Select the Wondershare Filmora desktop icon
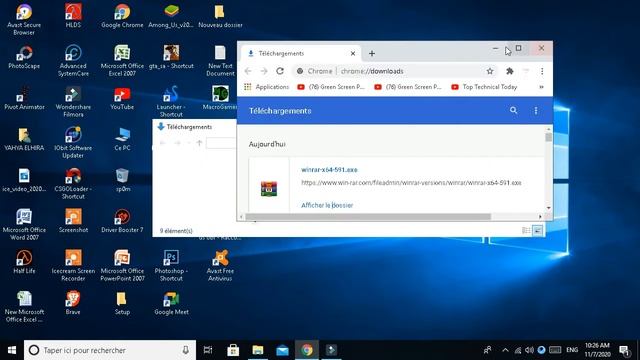Image resolution: width=640 pixels, height=360 pixels. [x=73, y=102]
